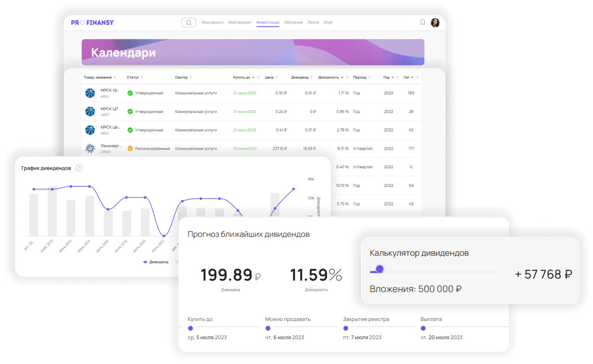Sort the table by Гэп arrow

(x=412, y=77)
